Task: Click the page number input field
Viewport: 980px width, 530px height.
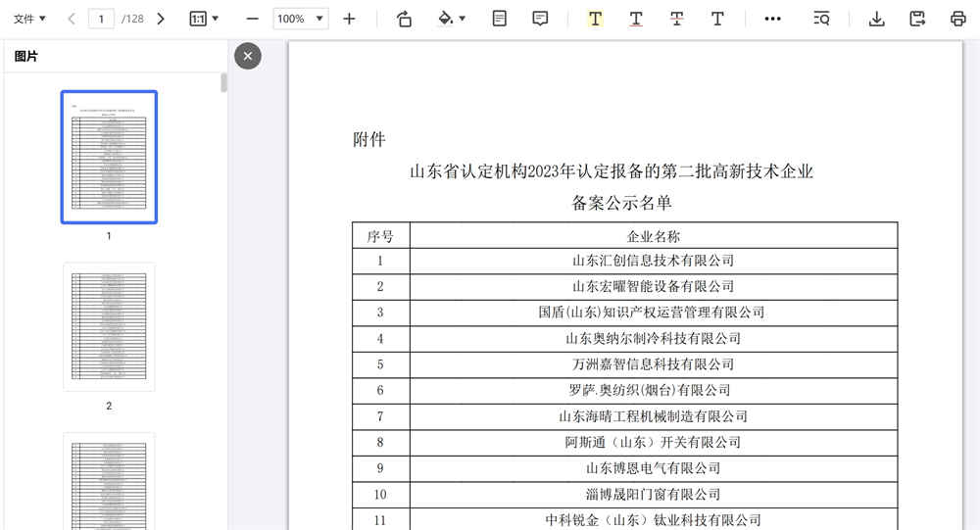Action: click(x=101, y=19)
